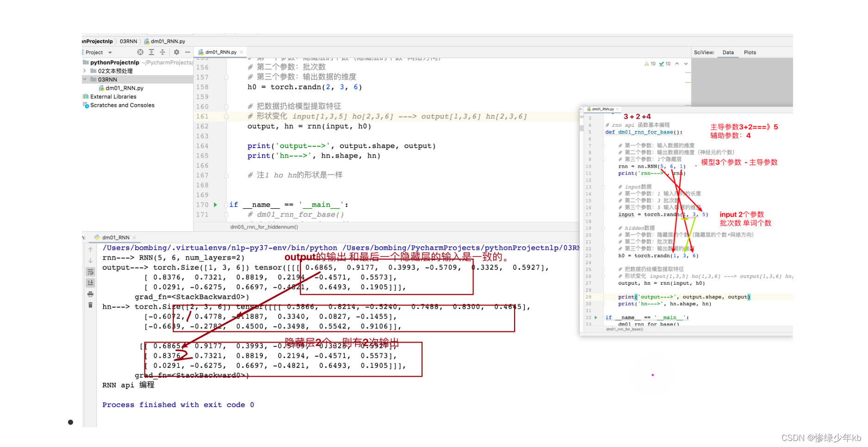Select External Libraries node
The height and width of the screenshot is (447, 868).
[110, 97]
